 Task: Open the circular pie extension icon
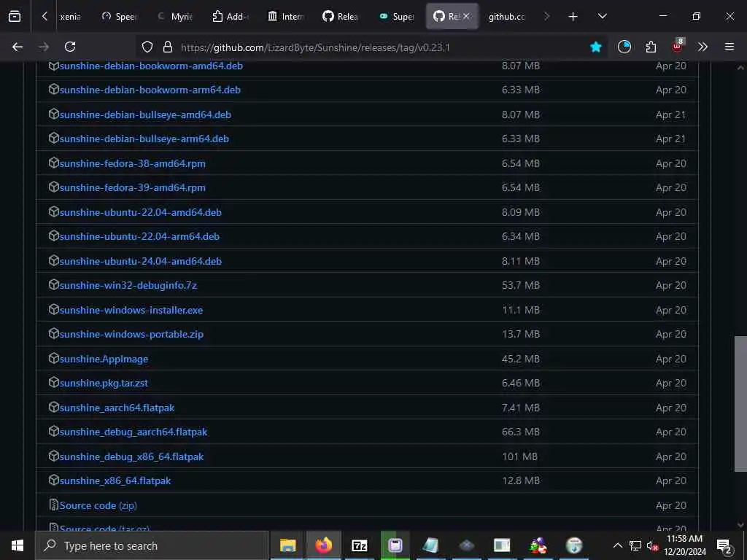point(624,47)
